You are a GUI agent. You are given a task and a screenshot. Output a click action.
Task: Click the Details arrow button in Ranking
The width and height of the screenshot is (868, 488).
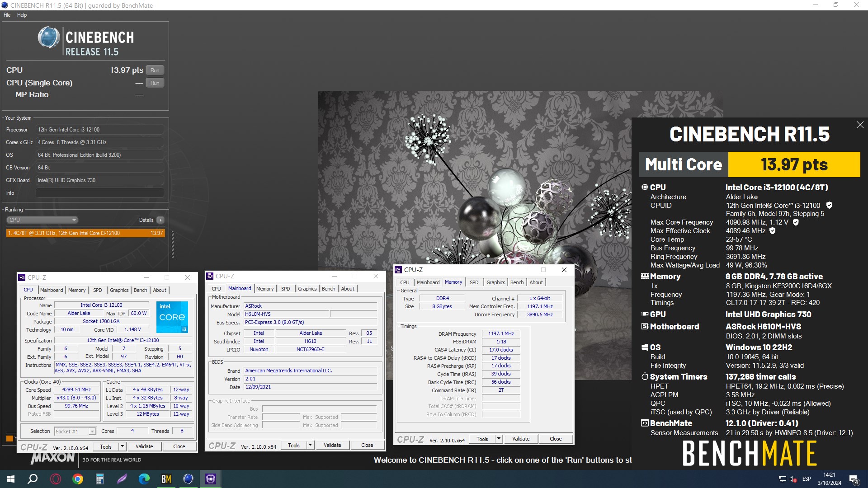[160, 220]
